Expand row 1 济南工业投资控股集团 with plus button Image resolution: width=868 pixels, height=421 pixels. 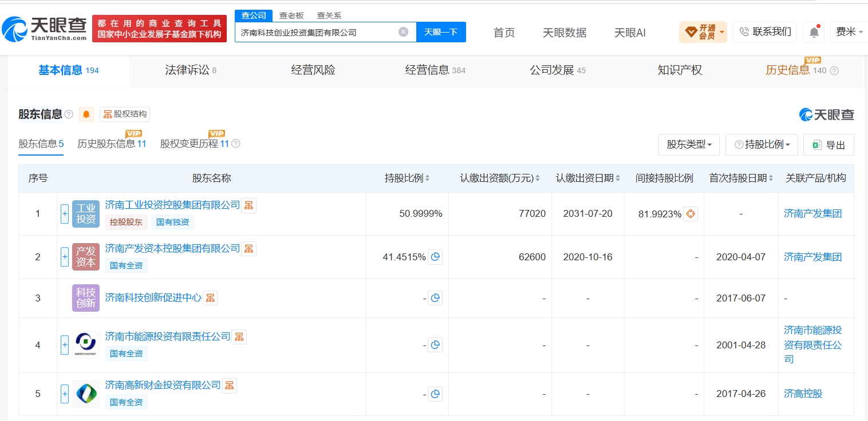[65, 214]
